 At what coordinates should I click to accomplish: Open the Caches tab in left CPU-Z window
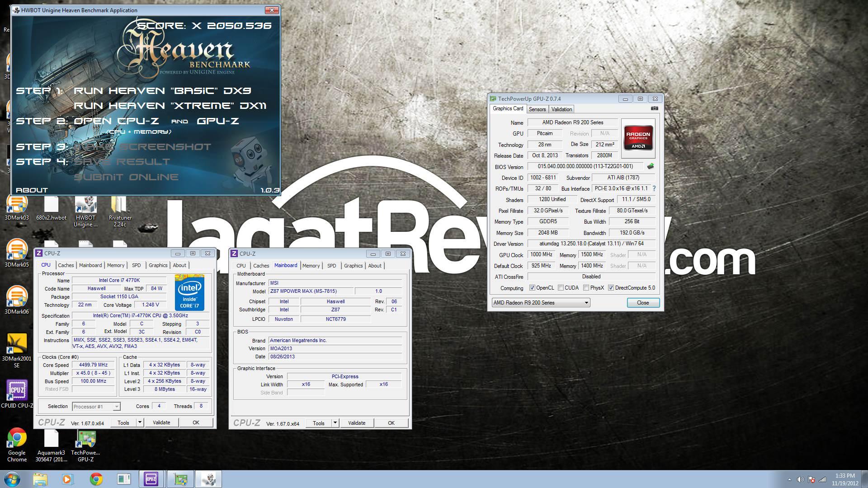(66, 265)
